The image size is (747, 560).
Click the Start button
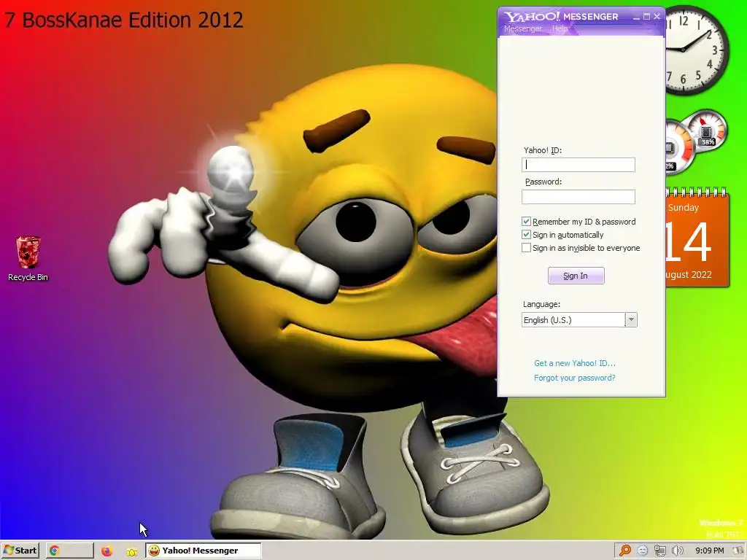tap(20, 551)
